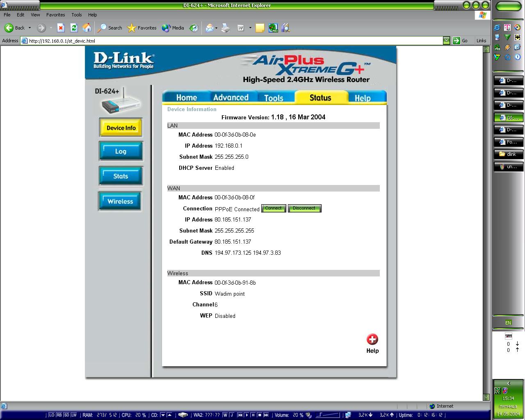Open the History toolbar icon
Screen dimensions: 525x420
[x=194, y=28]
